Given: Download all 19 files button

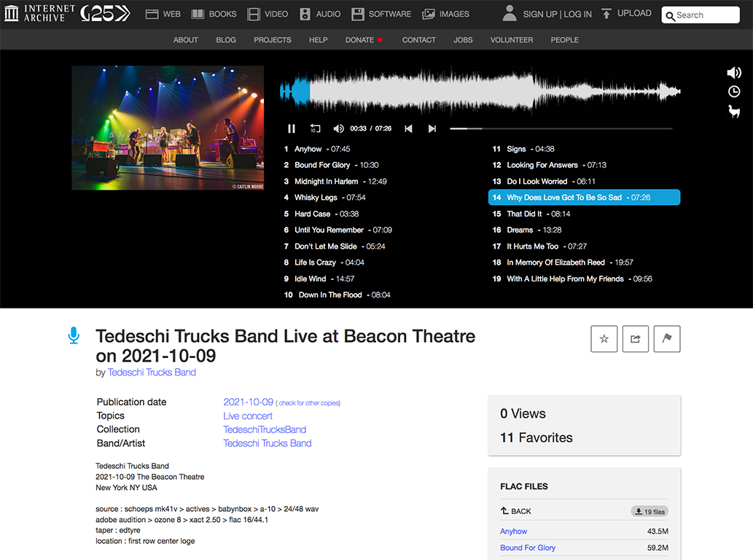Looking at the screenshot, I should point(649,511).
